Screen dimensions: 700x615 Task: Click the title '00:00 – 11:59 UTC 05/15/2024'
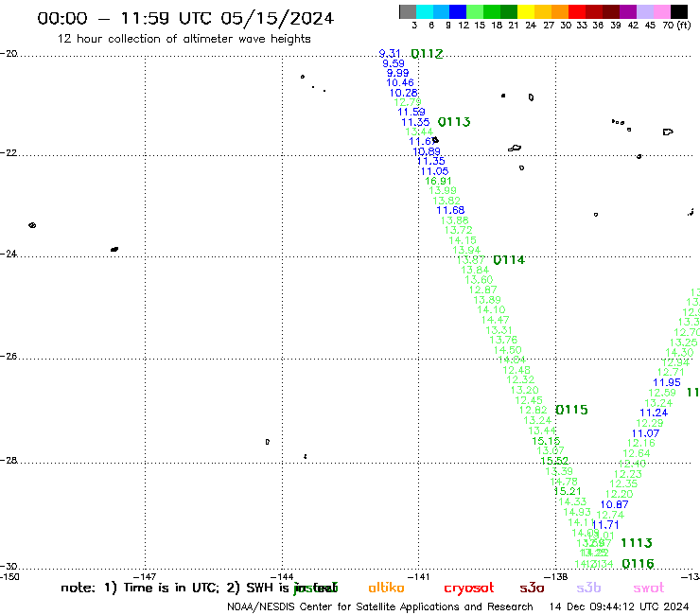coord(185,18)
